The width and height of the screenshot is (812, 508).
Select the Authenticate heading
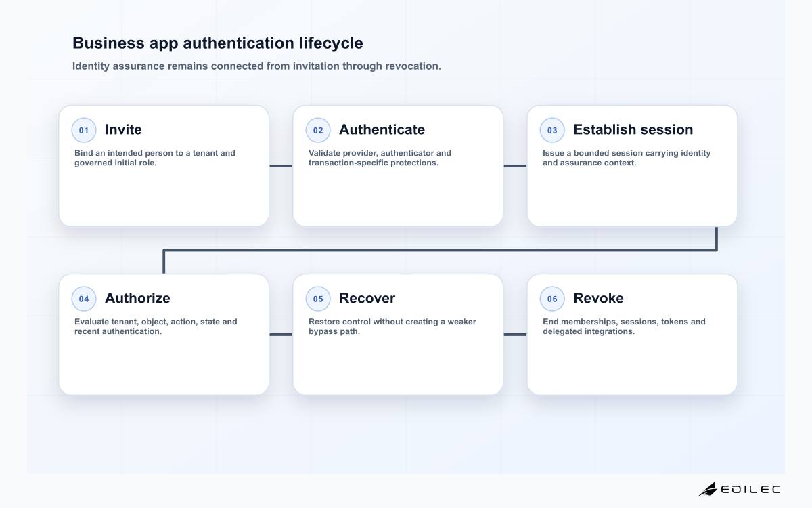[x=382, y=129]
